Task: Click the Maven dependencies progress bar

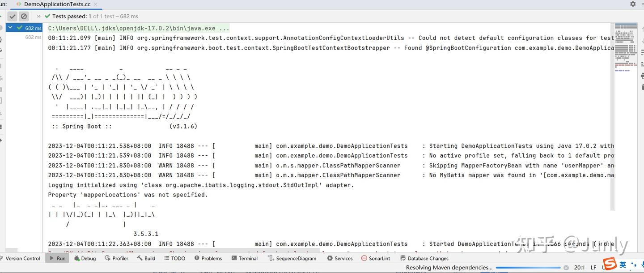Action: click(528, 268)
